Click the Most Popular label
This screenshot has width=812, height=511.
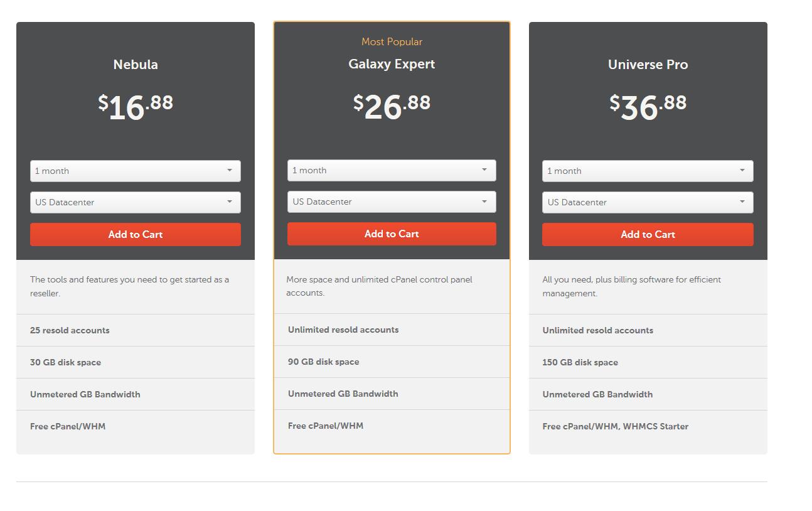coord(392,41)
